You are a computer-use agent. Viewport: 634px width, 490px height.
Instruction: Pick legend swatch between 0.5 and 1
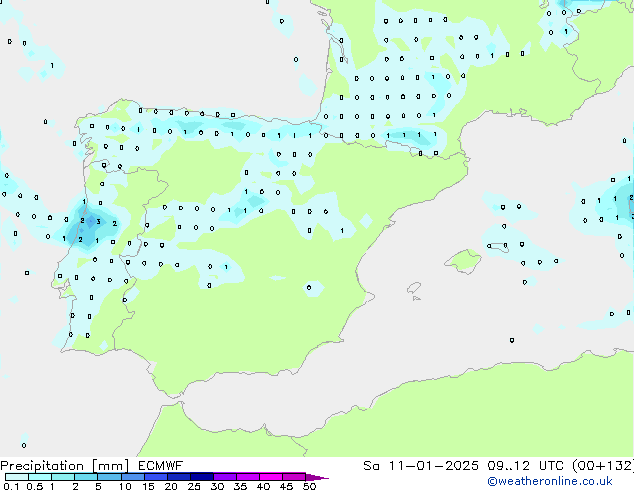[40, 477]
